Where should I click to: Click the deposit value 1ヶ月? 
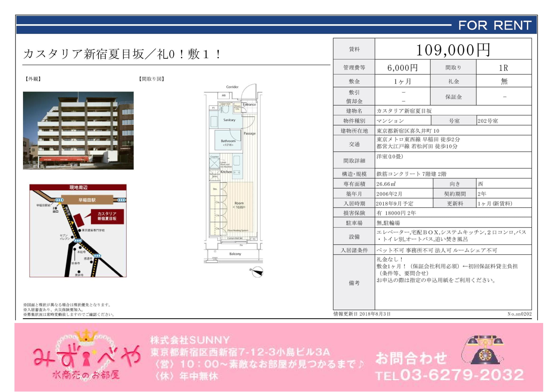point(402,81)
